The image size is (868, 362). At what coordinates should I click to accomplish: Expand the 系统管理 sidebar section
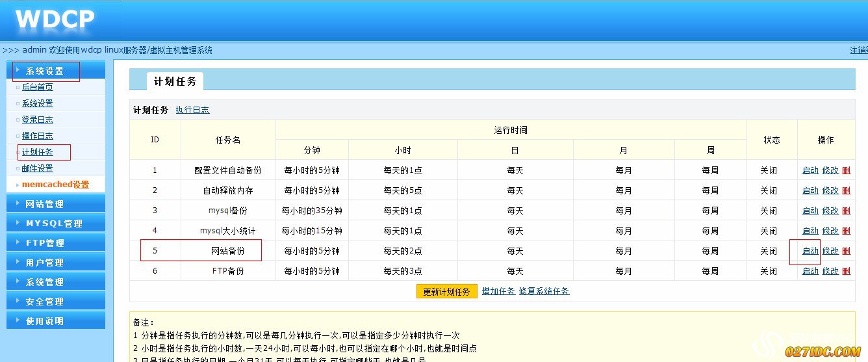[x=55, y=281]
